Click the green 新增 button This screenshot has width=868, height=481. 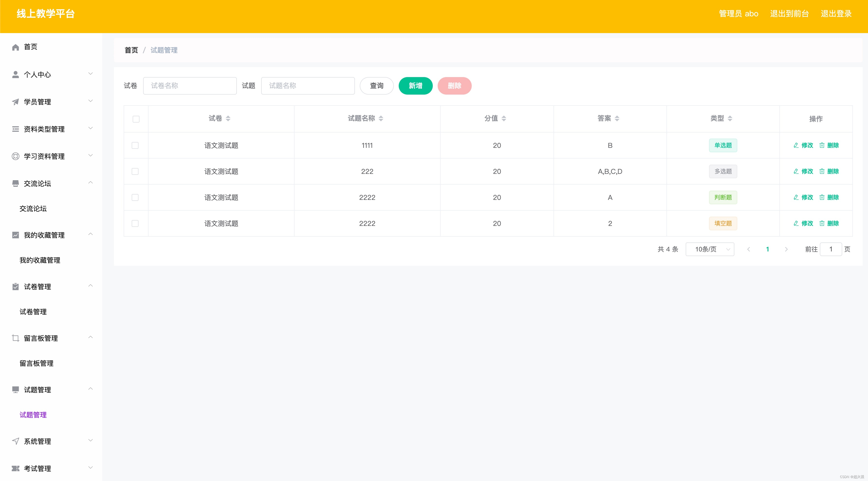[416, 86]
